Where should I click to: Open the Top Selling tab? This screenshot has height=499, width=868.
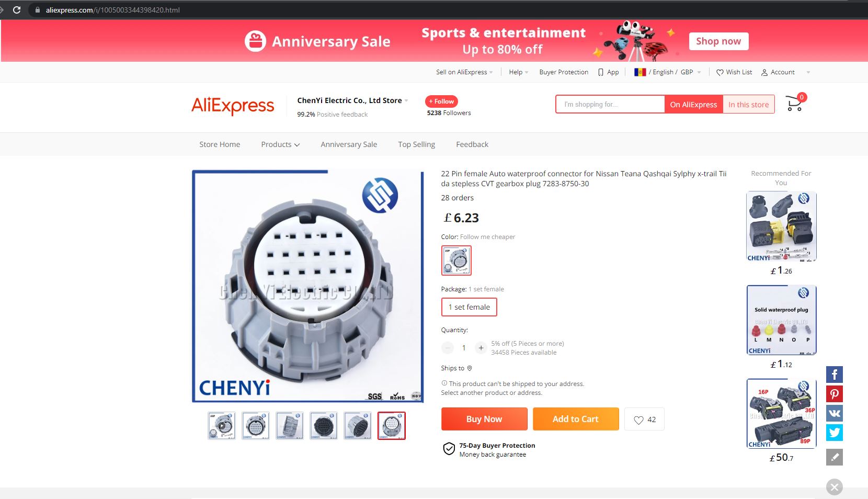click(x=416, y=144)
